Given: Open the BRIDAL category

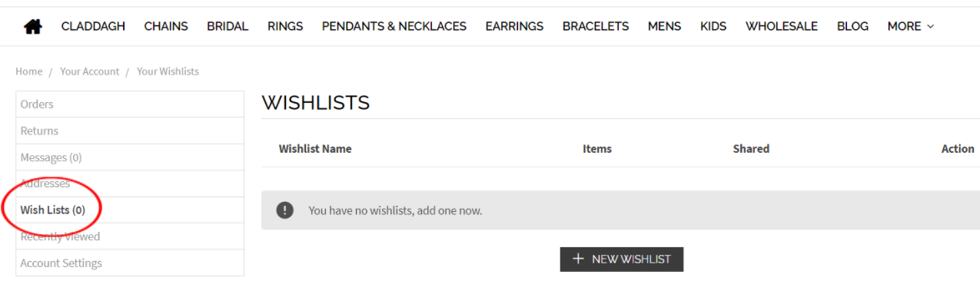Looking at the screenshot, I should (228, 26).
